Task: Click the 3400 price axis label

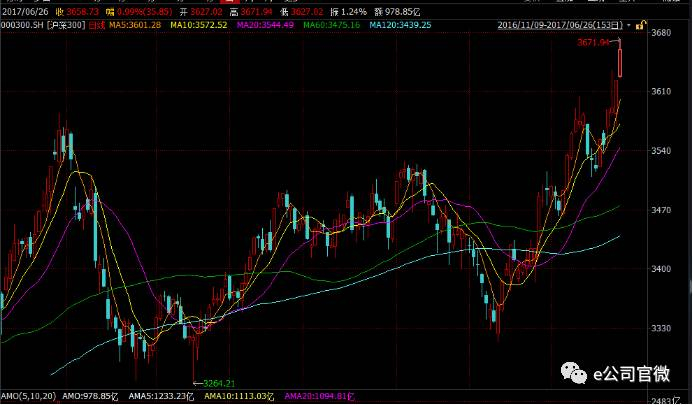Action: coord(661,269)
